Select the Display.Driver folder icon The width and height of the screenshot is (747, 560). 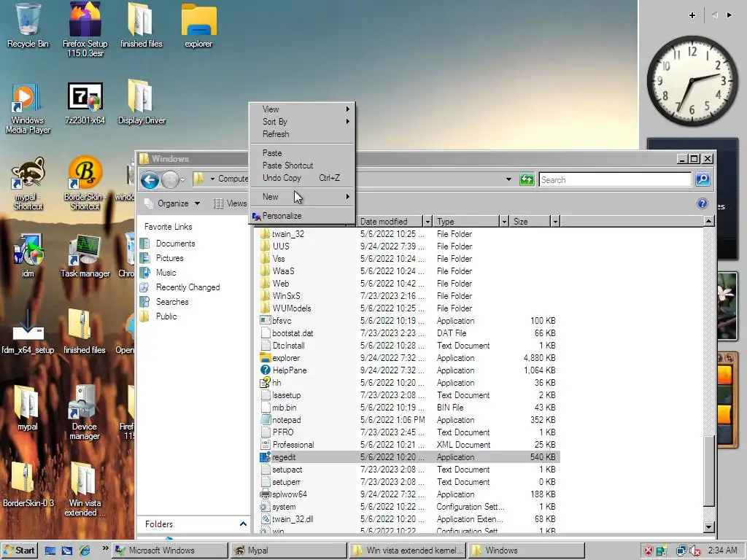click(142, 102)
